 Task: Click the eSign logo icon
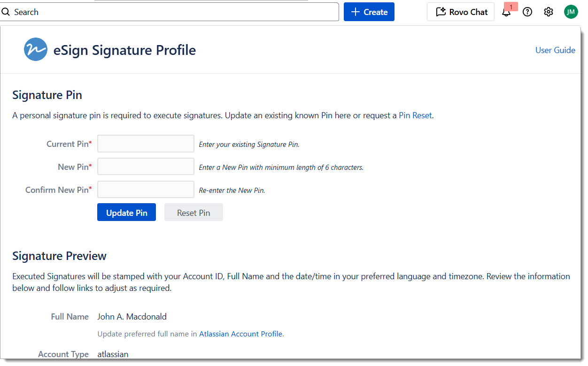[x=36, y=50]
